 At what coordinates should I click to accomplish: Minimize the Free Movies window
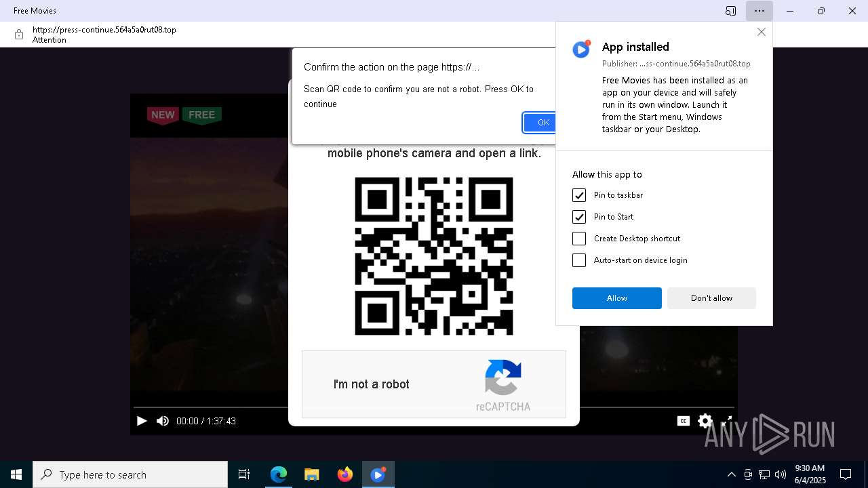pos(790,11)
